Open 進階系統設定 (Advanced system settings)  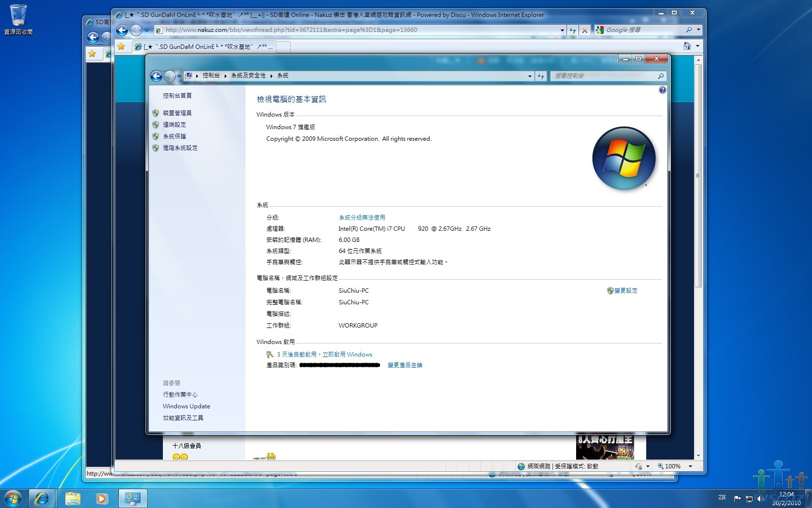(180, 148)
